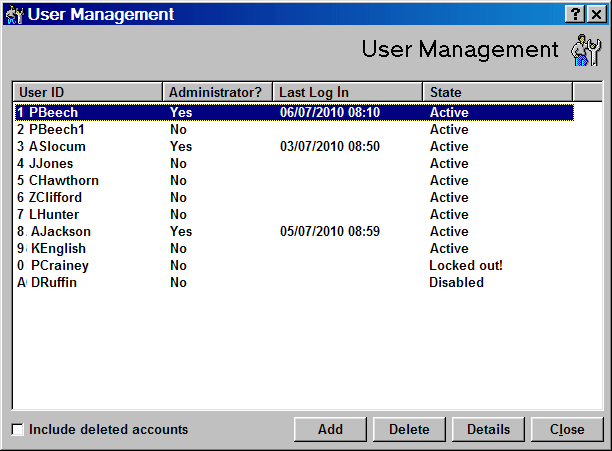Close the User Management dialog with X
The height and width of the screenshot is (451, 612).
pyautogui.click(x=597, y=14)
